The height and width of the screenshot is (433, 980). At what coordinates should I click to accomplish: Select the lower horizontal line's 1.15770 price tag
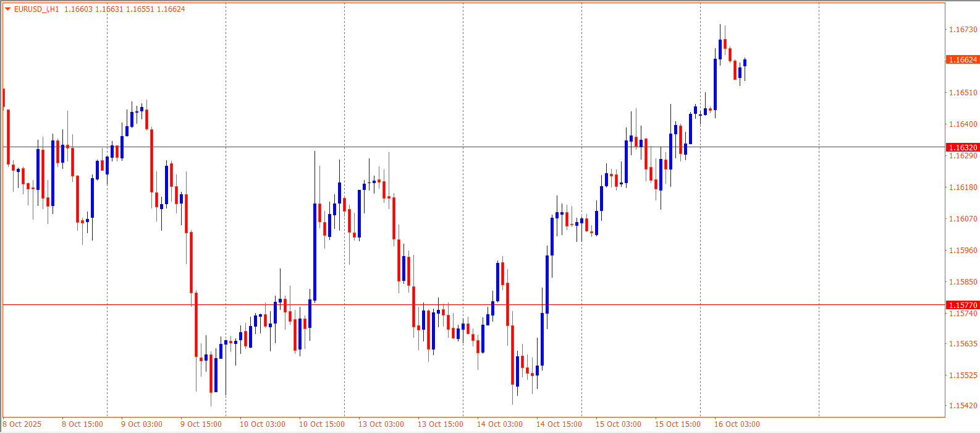pos(963,306)
